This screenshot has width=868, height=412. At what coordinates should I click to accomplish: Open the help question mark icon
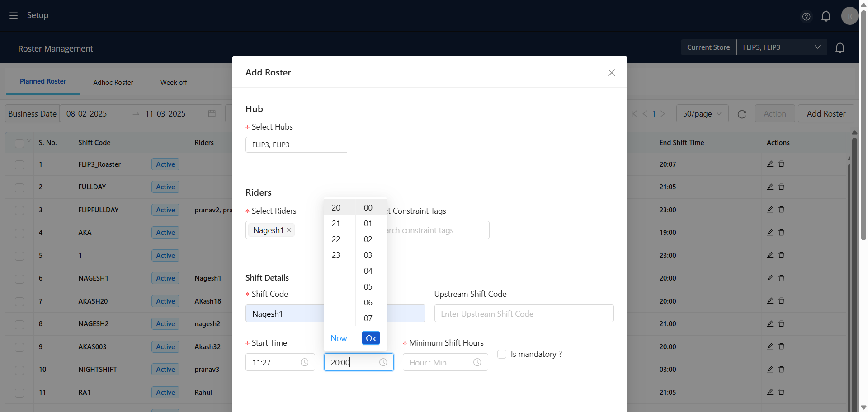[x=806, y=17]
